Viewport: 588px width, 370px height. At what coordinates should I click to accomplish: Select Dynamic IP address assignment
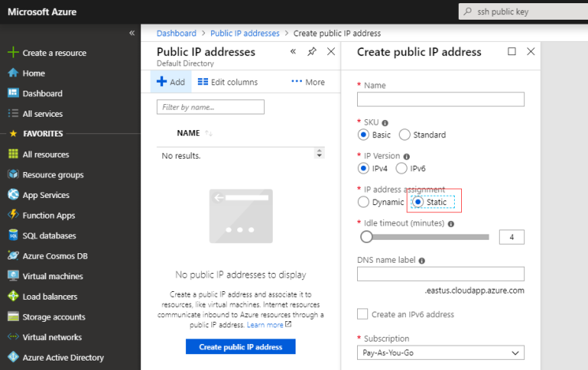tap(363, 202)
